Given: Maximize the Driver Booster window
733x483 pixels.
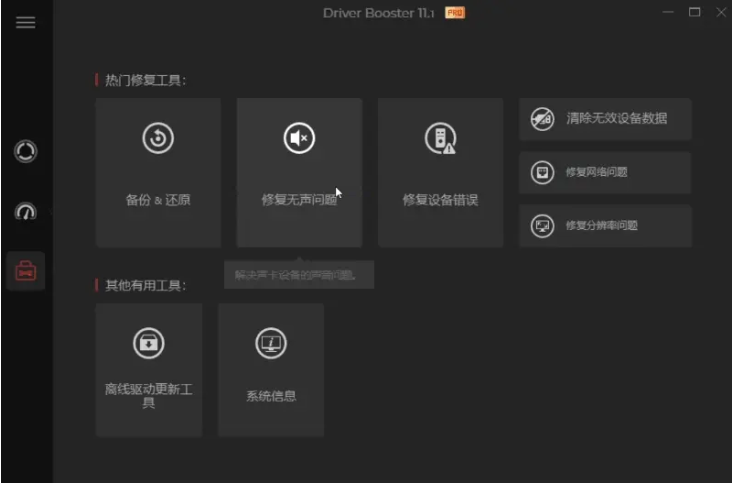Looking at the screenshot, I should [x=695, y=12].
